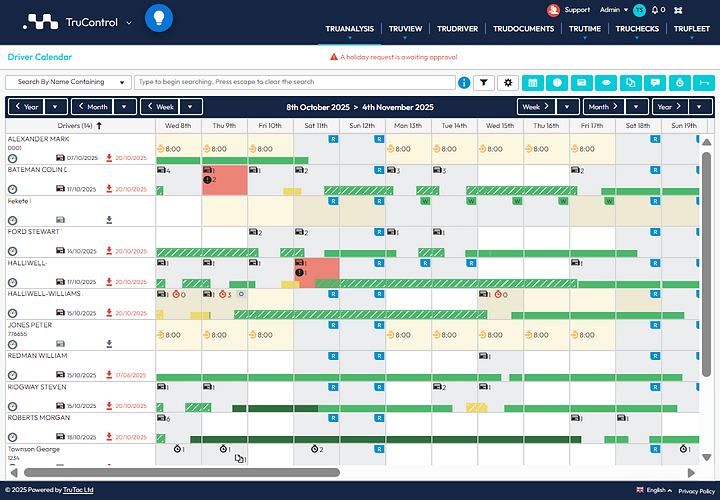Click the teal exclamation infringements button
Screen dimensions: 720x500
tap(557, 83)
